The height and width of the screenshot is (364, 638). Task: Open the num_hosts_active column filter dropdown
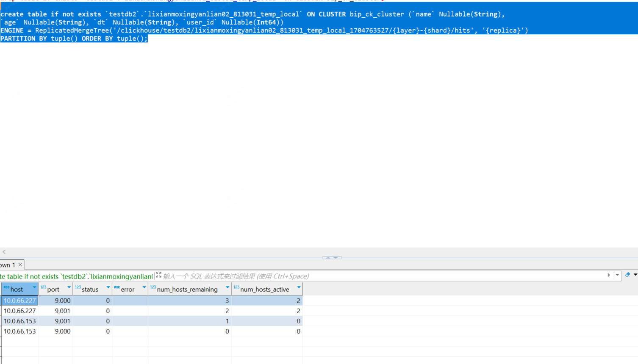point(299,287)
